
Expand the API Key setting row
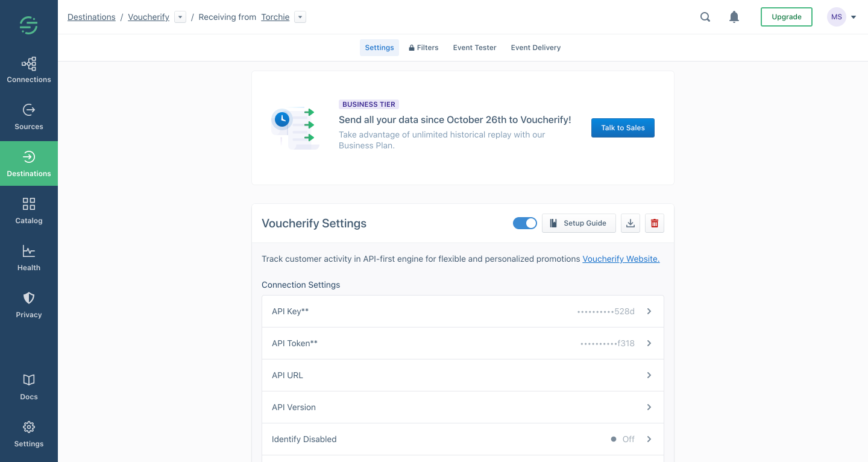click(463, 311)
